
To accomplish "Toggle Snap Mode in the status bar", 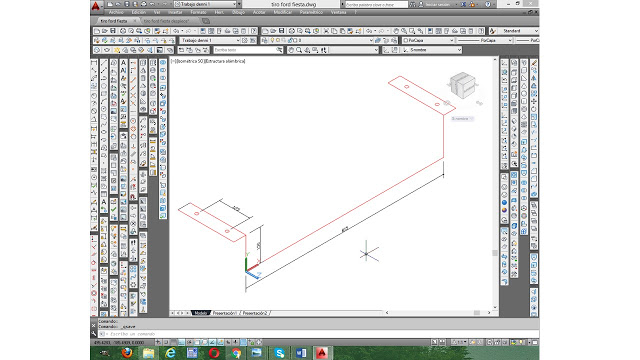I will click(166, 342).
